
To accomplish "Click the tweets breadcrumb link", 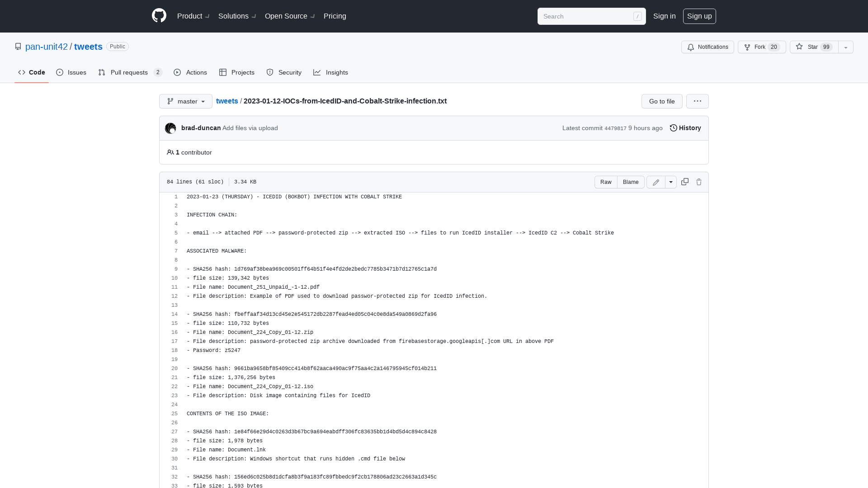I will coord(227,101).
